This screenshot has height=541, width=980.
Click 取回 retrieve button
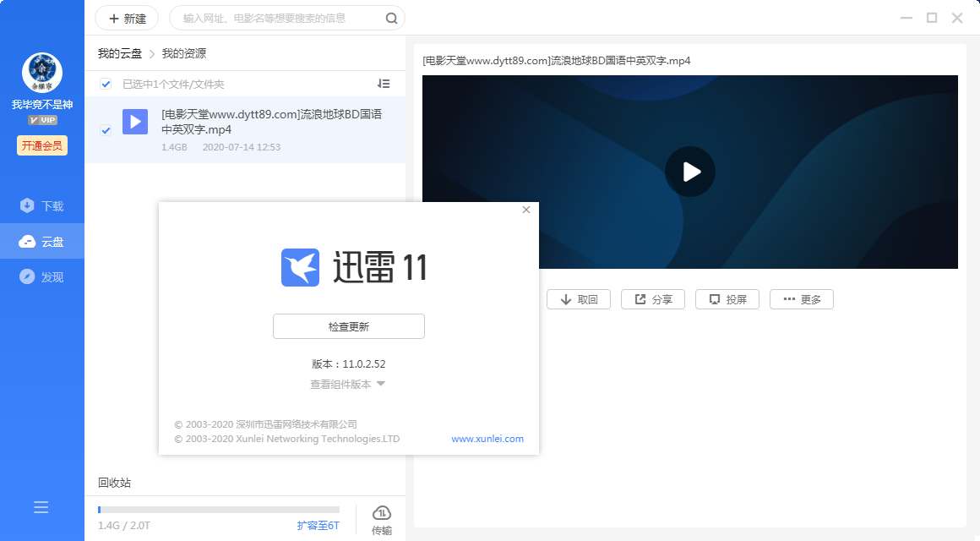[579, 299]
